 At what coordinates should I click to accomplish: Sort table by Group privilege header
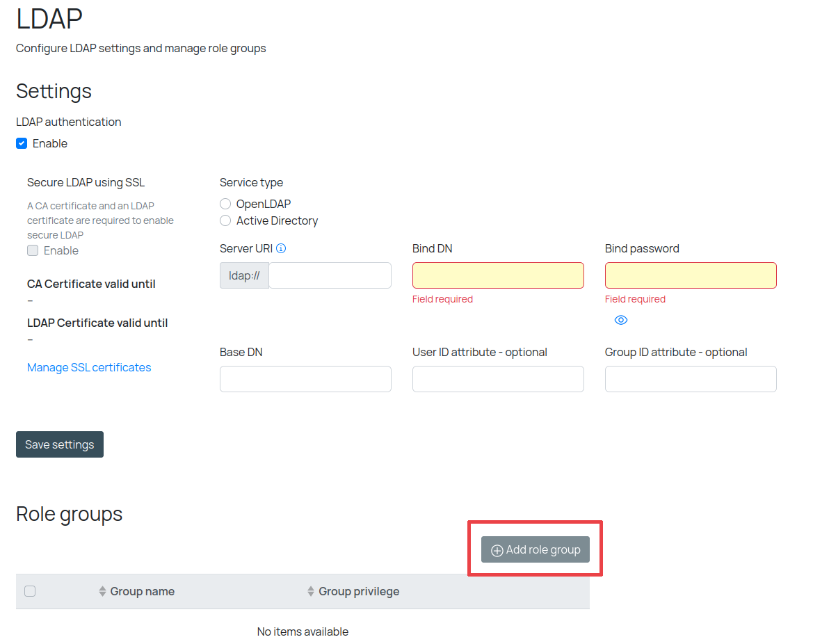[359, 591]
